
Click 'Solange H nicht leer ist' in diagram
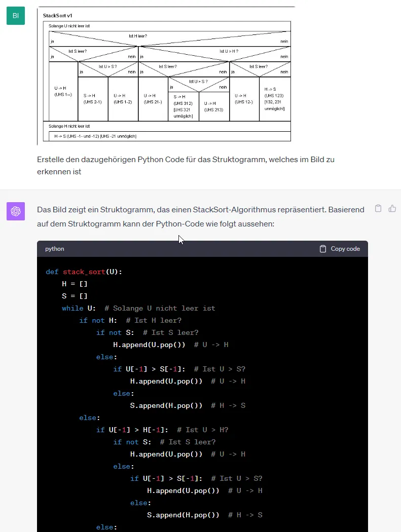69,126
